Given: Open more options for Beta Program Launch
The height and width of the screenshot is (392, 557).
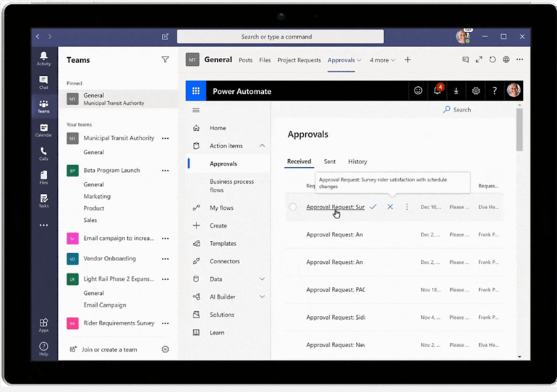Looking at the screenshot, I should [165, 171].
